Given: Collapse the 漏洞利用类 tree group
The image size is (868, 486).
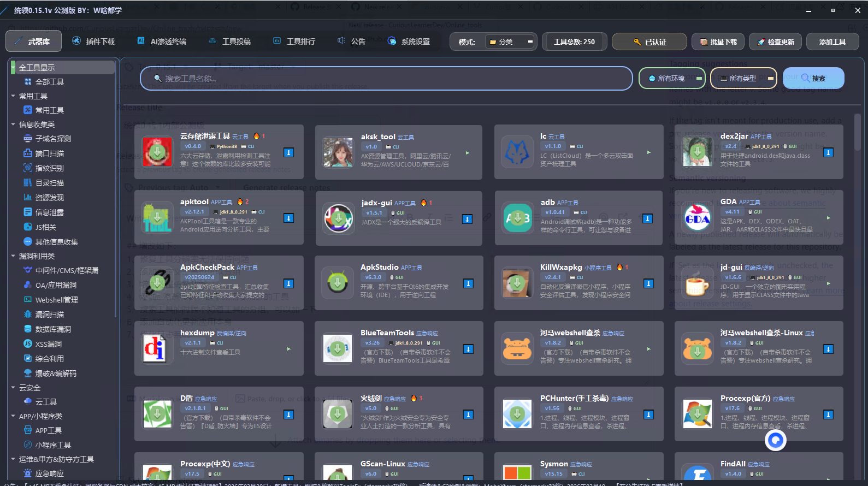Looking at the screenshot, I should click(13, 256).
